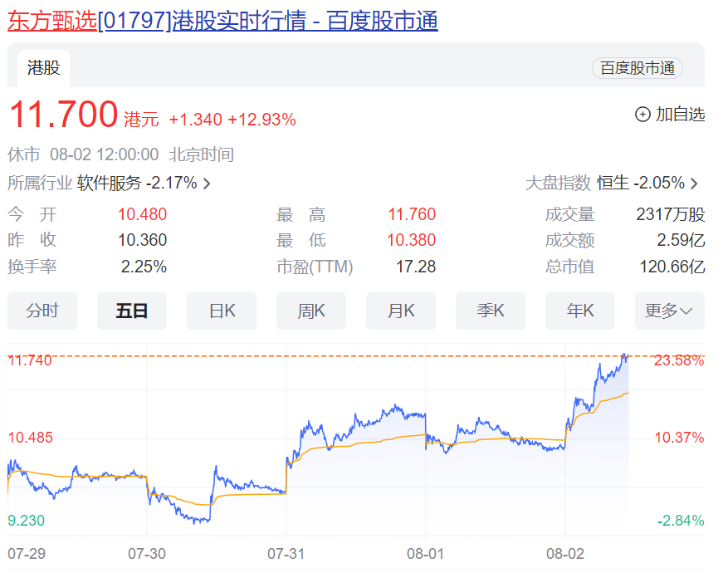728x573 pixels.
Task: Expand the 软件服务 industry chevron arrow
Action: click(207, 184)
